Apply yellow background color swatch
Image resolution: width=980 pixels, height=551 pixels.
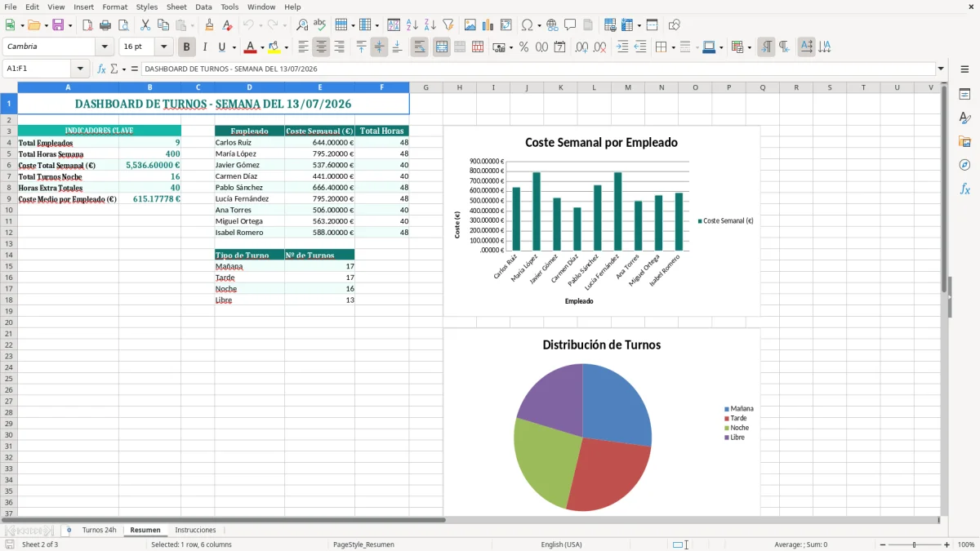coord(274,47)
